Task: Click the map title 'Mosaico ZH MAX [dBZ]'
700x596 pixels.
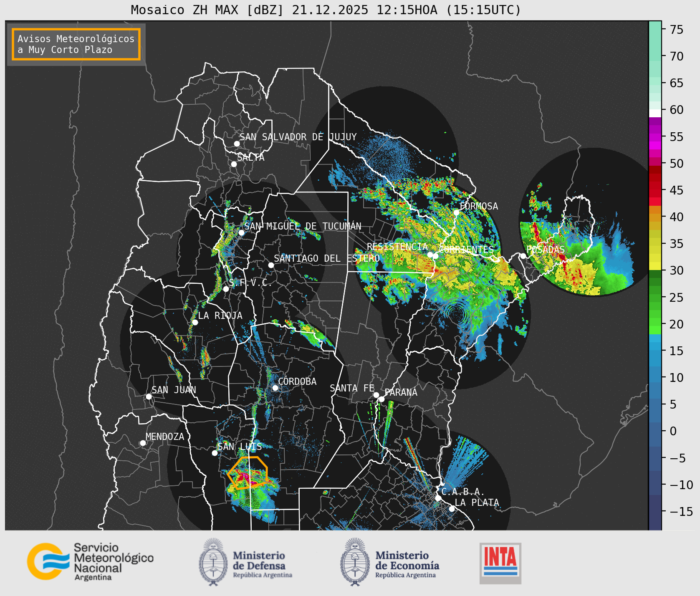Action: pos(207,10)
